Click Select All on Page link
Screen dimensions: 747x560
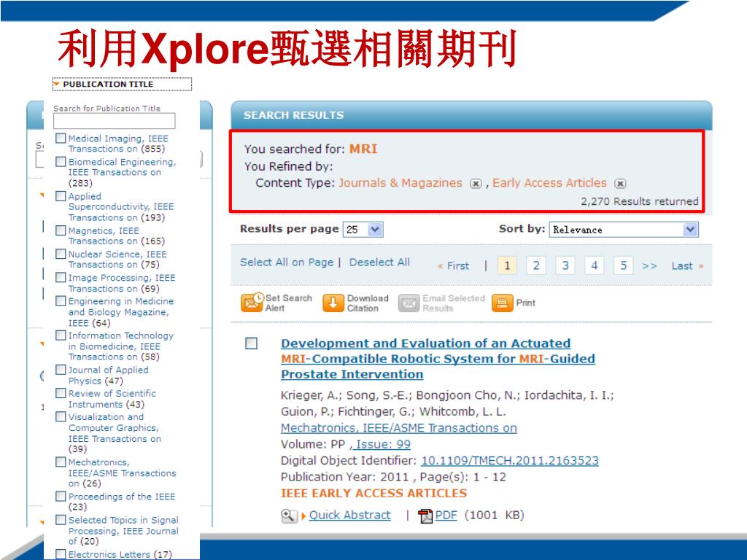286,262
